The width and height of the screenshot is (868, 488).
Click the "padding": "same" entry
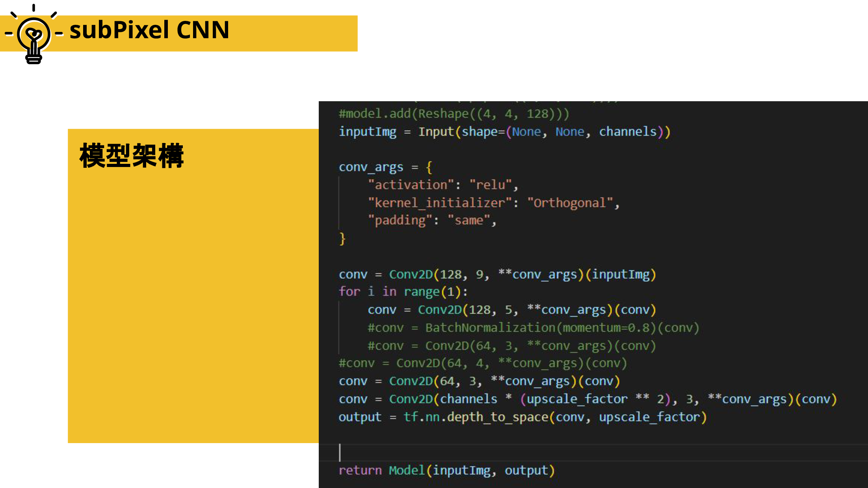click(x=431, y=220)
